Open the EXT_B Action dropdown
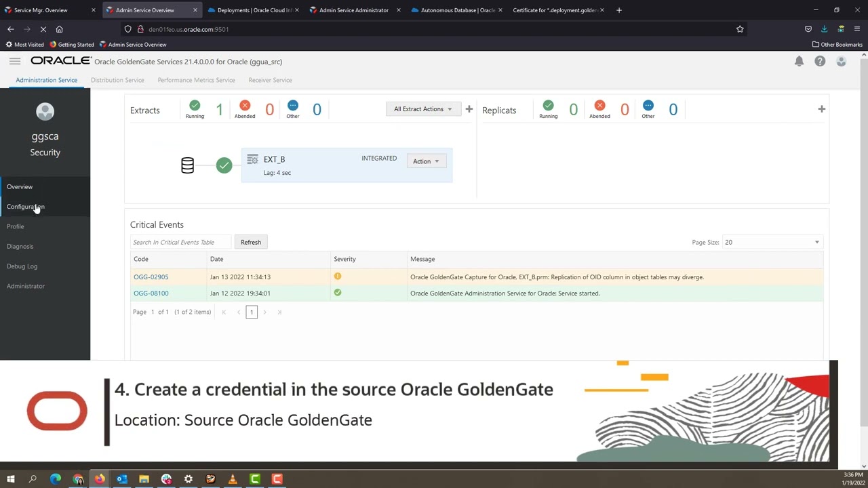 coord(426,161)
